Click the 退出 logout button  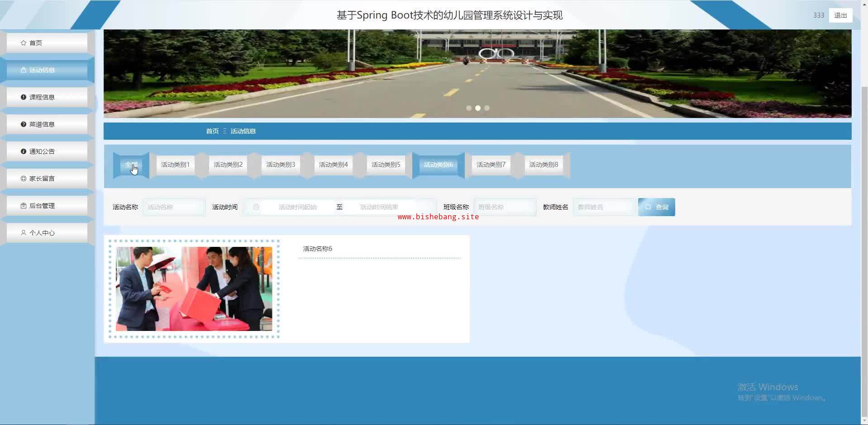coord(840,15)
